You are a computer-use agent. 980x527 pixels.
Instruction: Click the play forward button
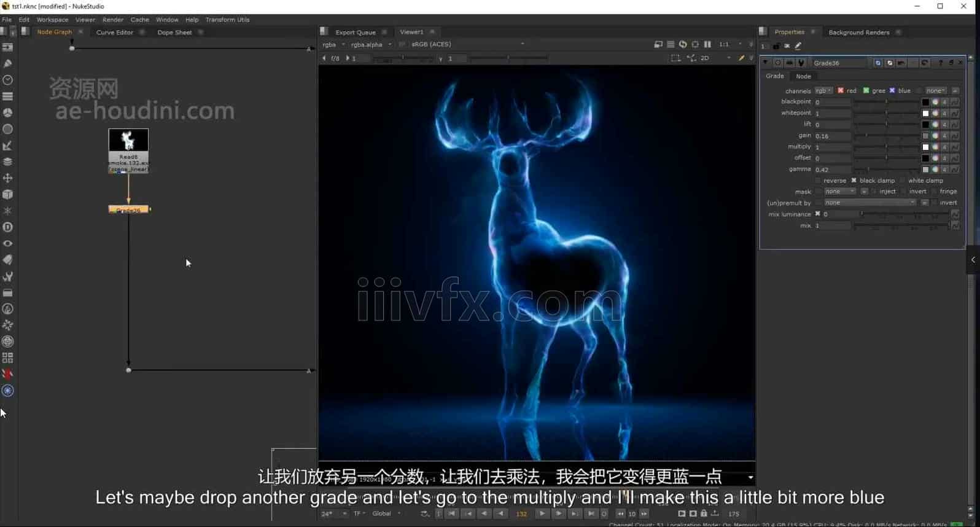pos(542,513)
